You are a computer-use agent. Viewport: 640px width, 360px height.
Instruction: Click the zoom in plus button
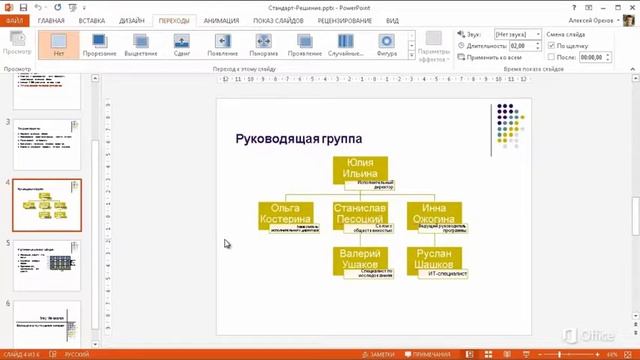tap(598, 355)
